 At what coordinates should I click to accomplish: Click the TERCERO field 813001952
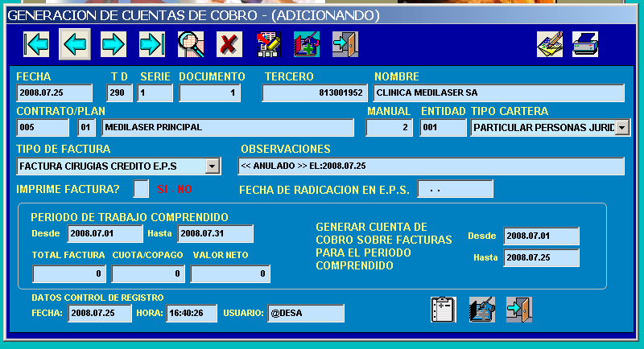pos(315,92)
